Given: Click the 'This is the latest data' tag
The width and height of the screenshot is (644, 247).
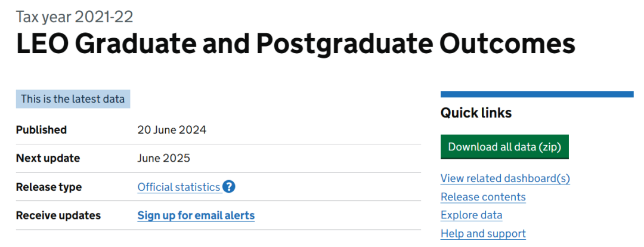Looking at the screenshot, I should click(x=73, y=99).
